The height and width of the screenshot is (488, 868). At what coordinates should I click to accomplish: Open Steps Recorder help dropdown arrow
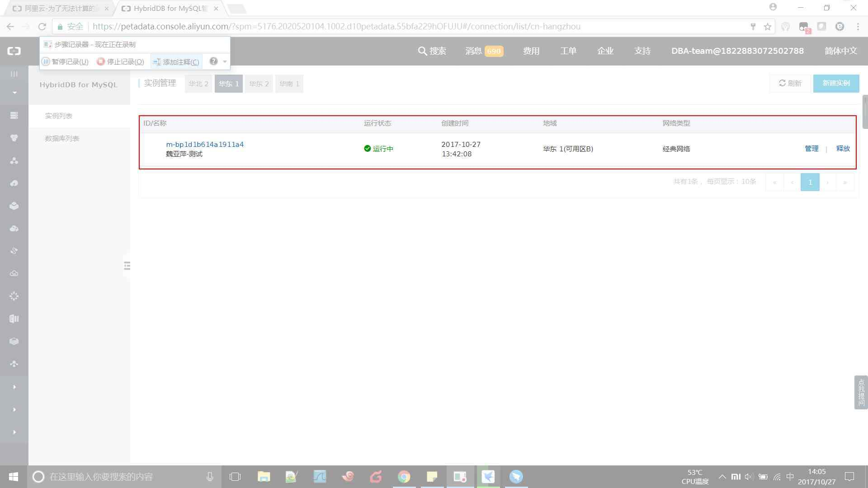click(x=225, y=62)
